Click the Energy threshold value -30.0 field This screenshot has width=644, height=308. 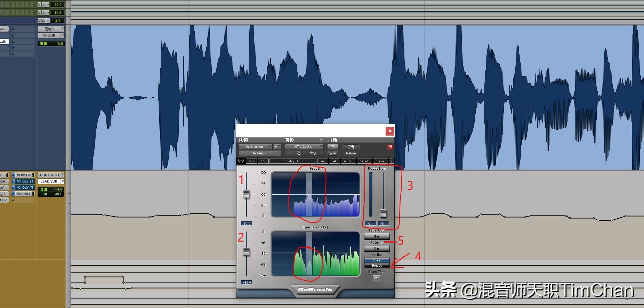coord(247,283)
